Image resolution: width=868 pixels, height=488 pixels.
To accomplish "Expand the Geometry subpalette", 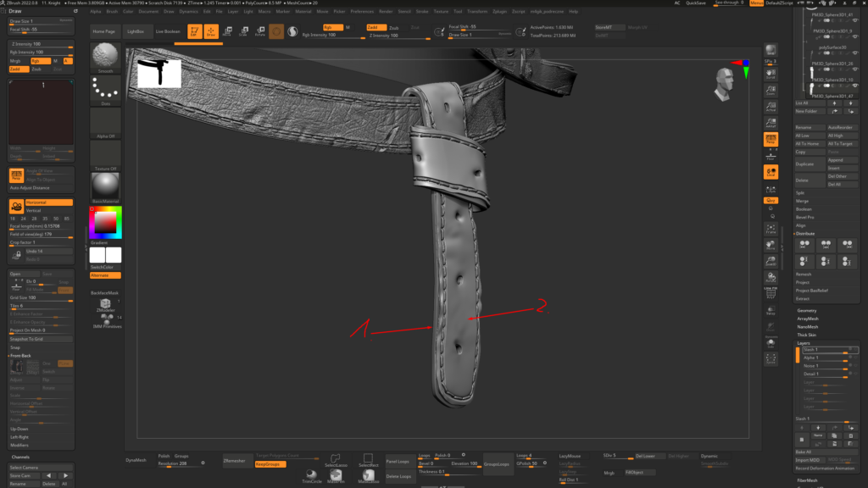I will click(807, 310).
